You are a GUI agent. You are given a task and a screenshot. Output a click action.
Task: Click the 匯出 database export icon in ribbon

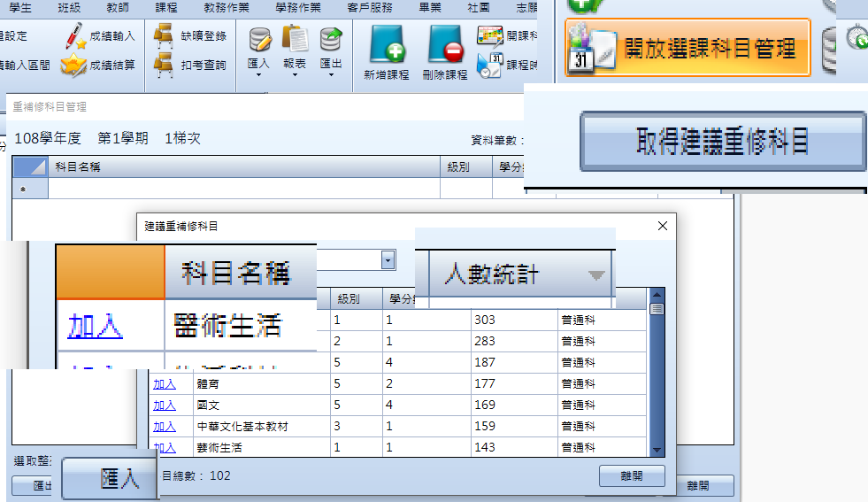[331, 39]
